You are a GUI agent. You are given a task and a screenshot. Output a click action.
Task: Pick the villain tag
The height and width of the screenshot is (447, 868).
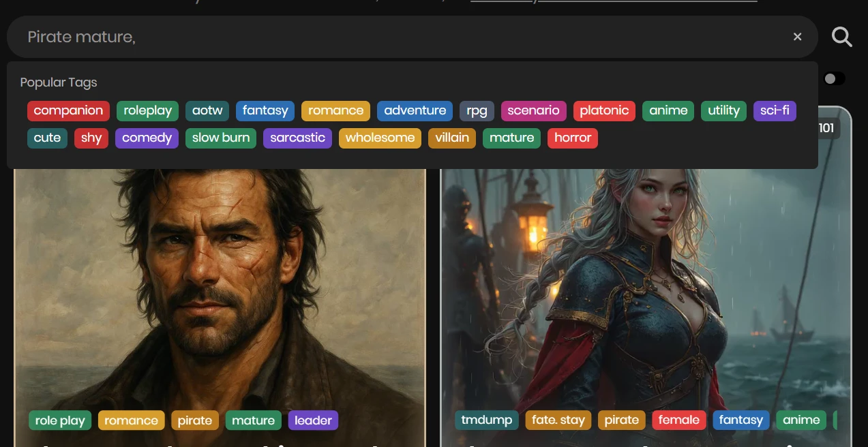[452, 138]
